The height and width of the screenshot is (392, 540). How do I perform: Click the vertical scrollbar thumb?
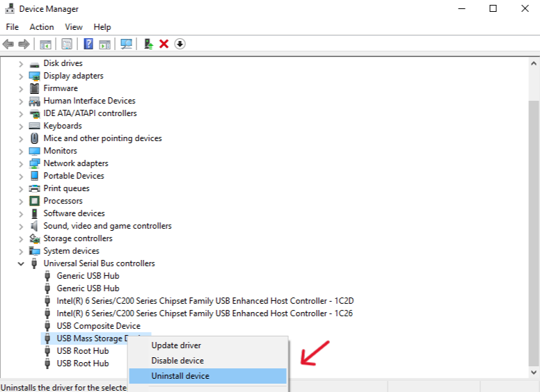(x=534, y=234)
